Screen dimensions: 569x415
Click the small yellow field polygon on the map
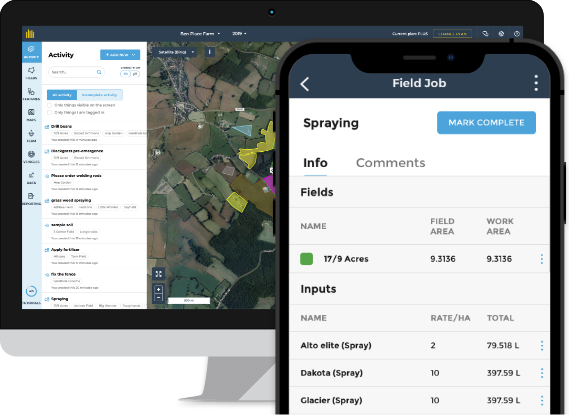click(x=237, y=202)
